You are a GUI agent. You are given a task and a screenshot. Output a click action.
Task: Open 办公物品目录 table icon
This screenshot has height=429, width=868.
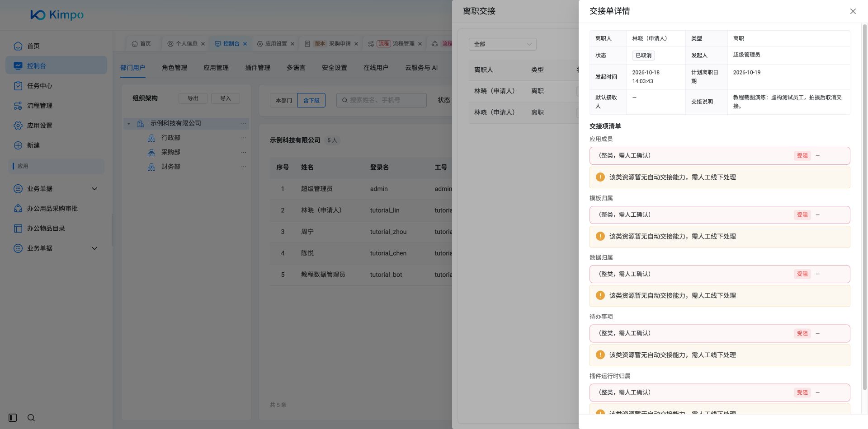point(18,228)
